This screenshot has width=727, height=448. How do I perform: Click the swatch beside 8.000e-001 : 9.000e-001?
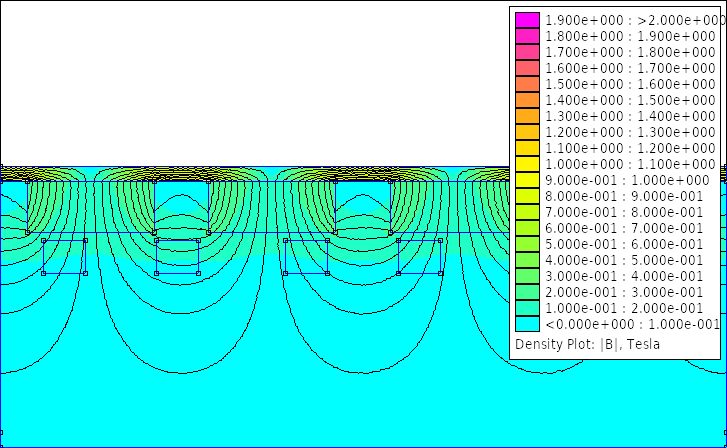point(527,196)
